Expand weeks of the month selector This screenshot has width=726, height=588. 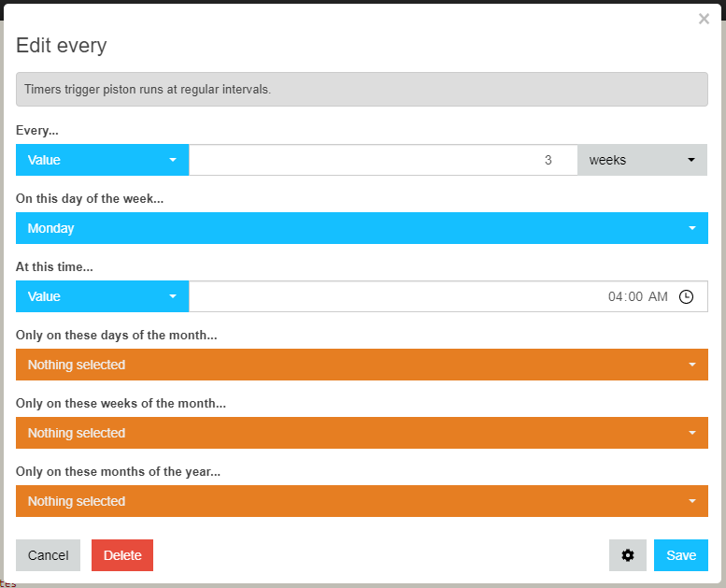362,433
